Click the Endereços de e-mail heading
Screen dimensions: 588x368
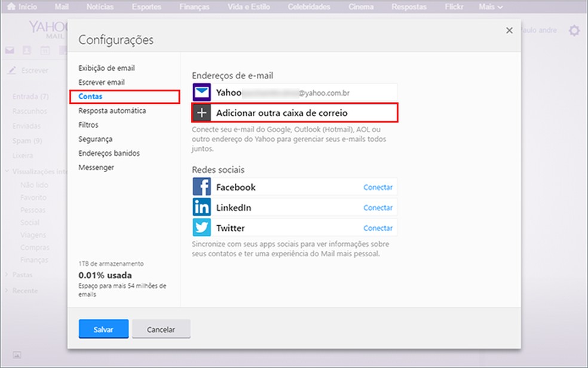pyautogui.click(x=232, y=76)
